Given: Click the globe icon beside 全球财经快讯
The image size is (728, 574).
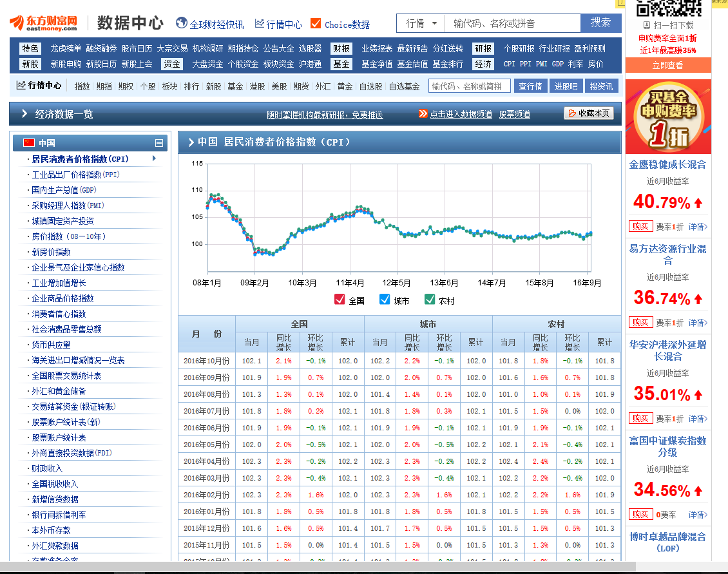Looking at the screenshot, I should click(181, 24).
